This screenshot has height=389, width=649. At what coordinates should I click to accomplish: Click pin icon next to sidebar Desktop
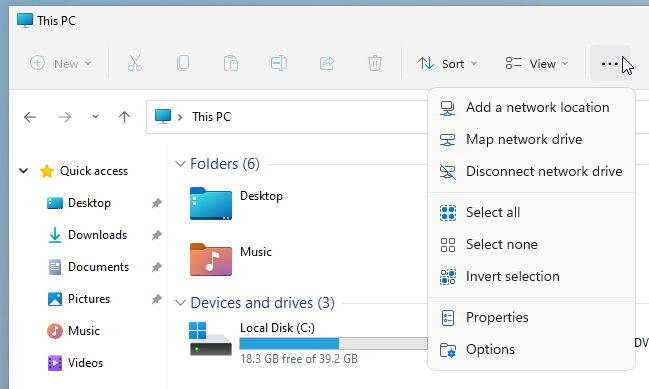[x=156, y=203]
